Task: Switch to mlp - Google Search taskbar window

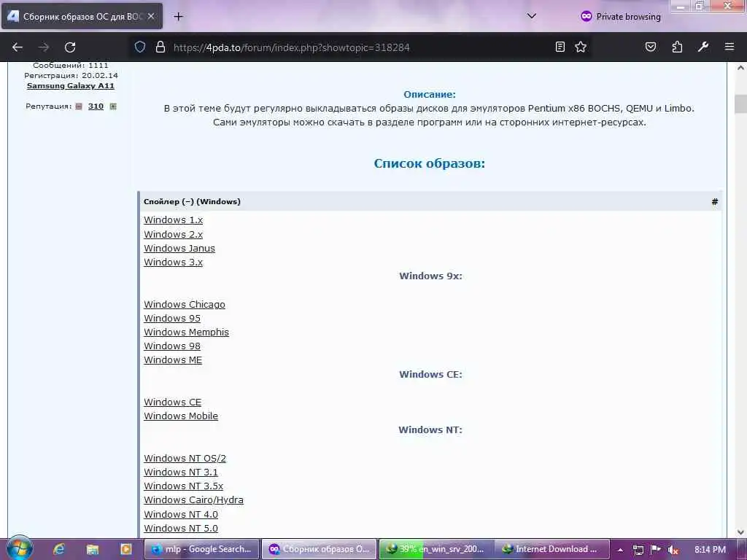Action: (201, 549)
